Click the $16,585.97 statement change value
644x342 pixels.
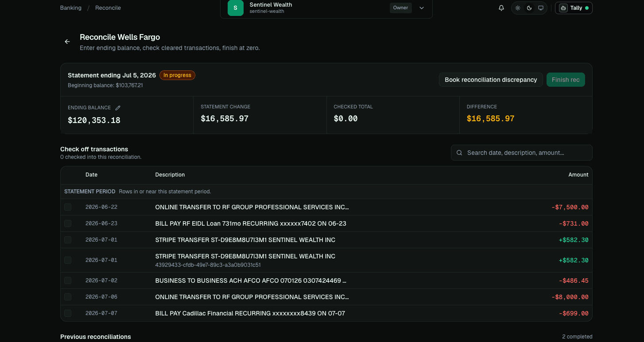(x=225, y=119)
